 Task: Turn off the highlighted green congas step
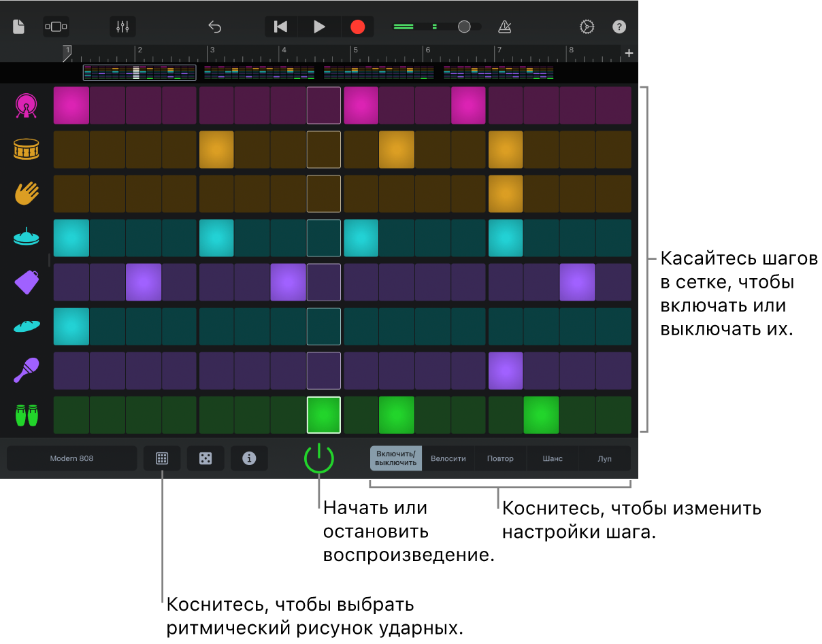[x=324, y=415]
